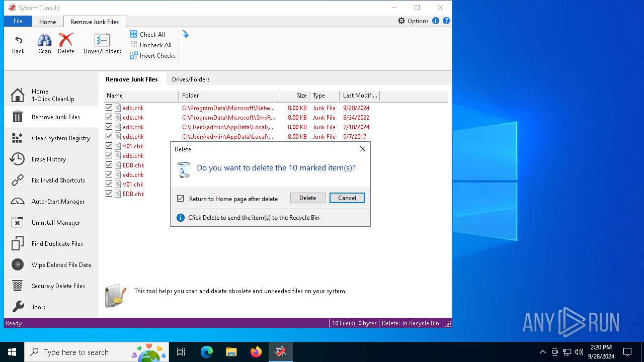
Task: Select the Remove Junk Files content tab
Action: [132, 79]
